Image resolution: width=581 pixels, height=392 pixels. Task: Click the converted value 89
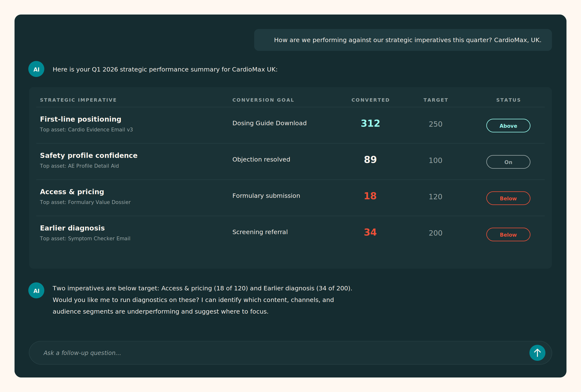click(x=370, y=160)
